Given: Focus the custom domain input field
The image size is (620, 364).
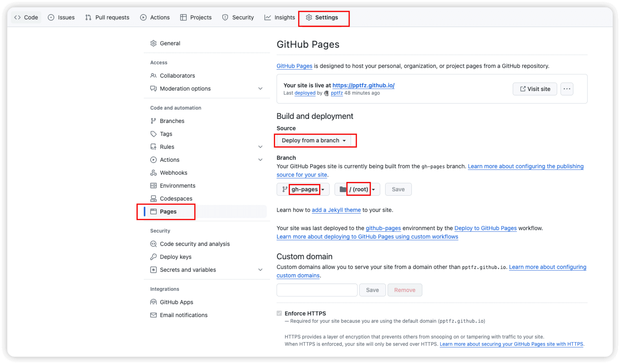Looking at the screenshot, I should (317, 290).
